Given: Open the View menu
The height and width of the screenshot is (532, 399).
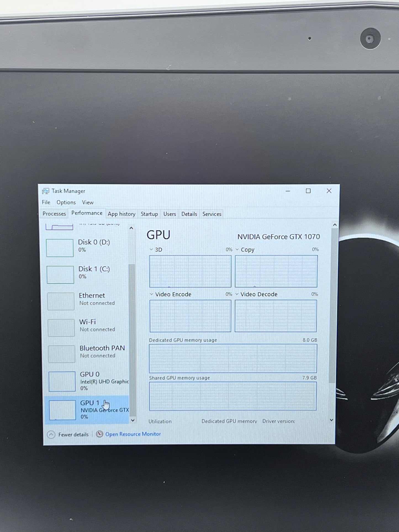Looking at the screenshot, I should pos(88,203).
